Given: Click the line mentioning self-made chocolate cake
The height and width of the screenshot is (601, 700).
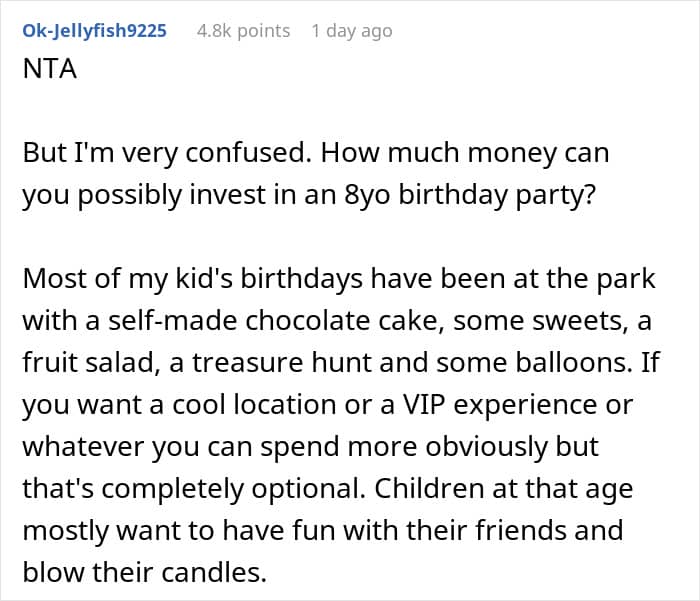Looking at the screenshot, I should coord(337,321).
